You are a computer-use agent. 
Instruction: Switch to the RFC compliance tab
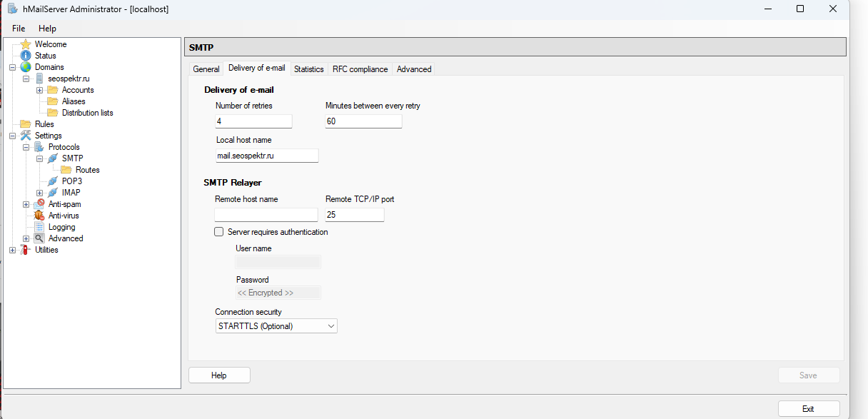click(x=360, y=69)
